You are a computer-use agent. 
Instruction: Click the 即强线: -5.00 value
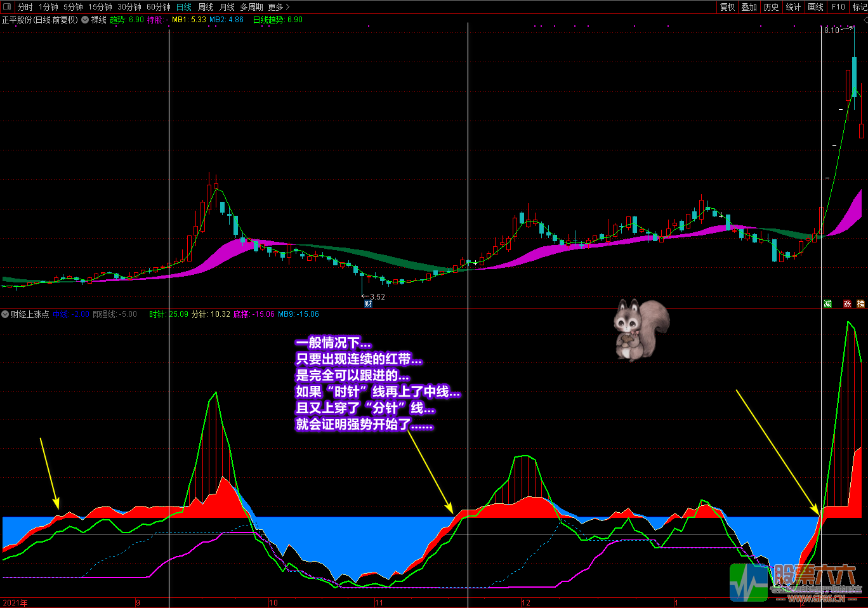coord(115,314)
